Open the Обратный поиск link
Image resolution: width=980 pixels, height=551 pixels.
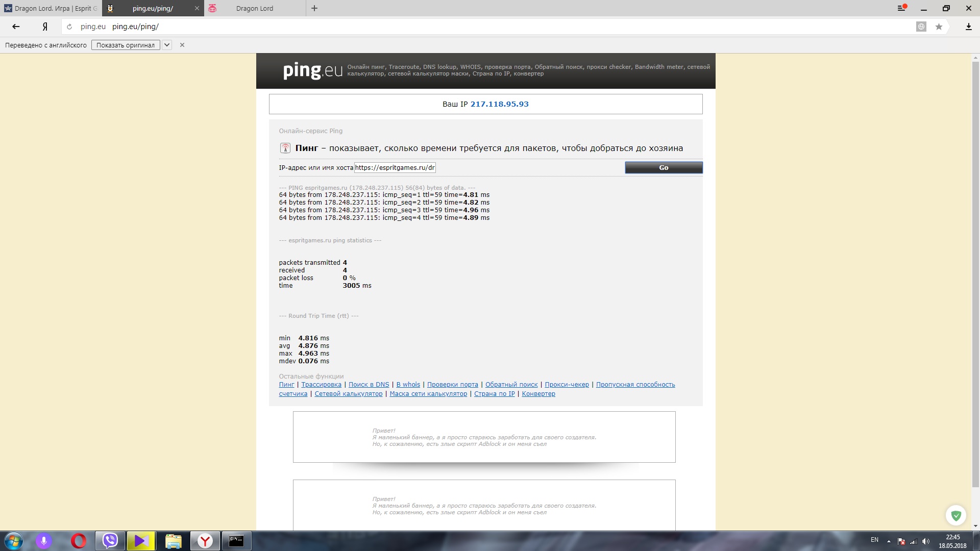[511, 385]
